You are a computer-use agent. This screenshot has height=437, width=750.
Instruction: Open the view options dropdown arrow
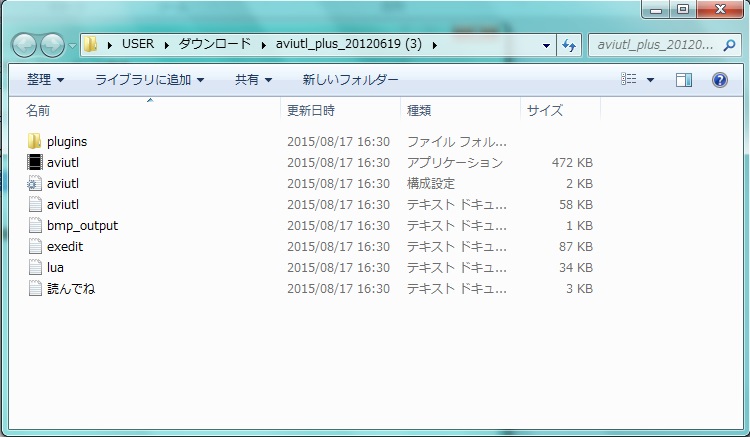tap(651, 80)
